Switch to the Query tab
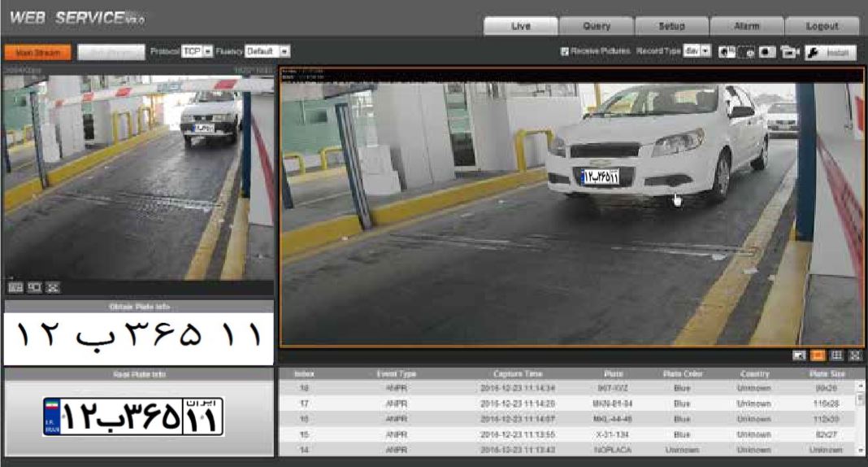Viewport: 868px width, 467px height. click(597, 26)
